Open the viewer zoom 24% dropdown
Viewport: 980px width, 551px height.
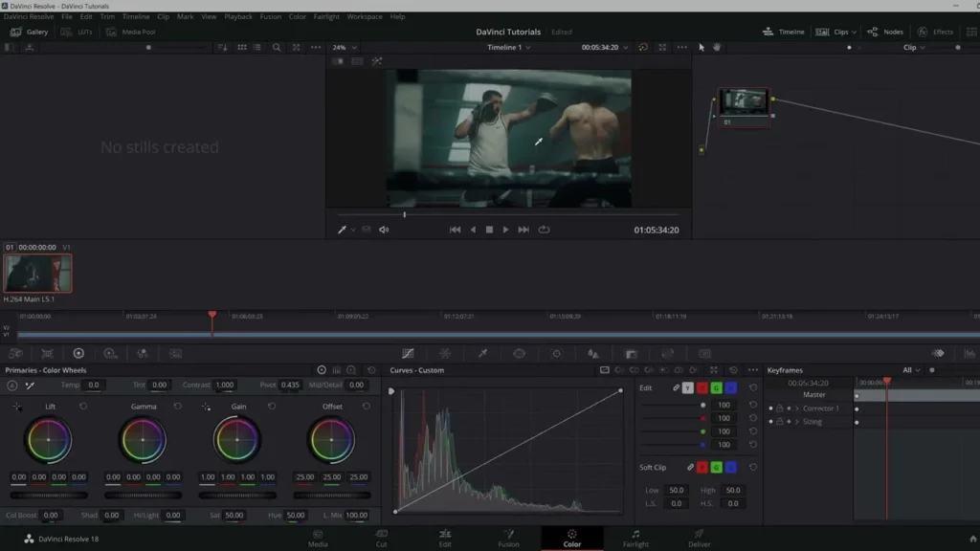pos(345,48)
